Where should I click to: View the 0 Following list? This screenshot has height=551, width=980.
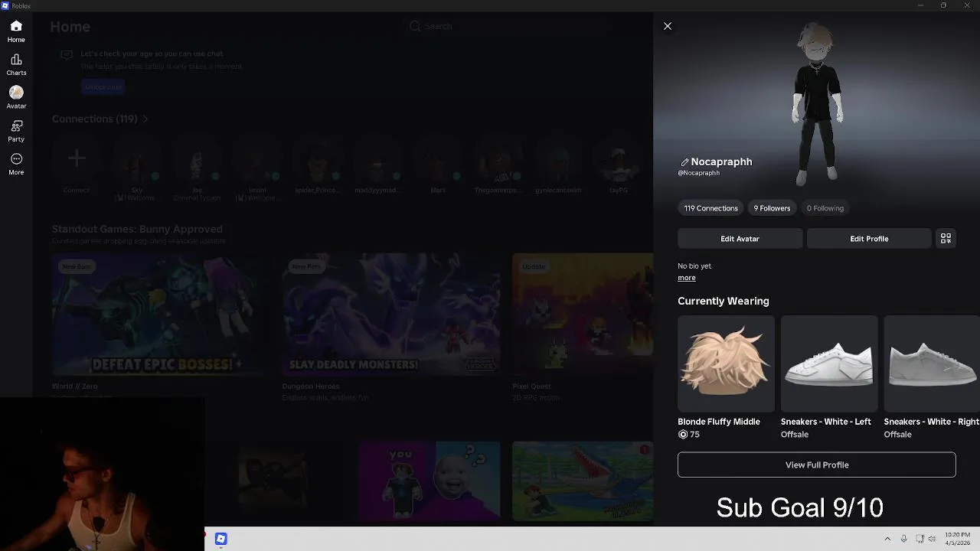[x=825, y=208]
